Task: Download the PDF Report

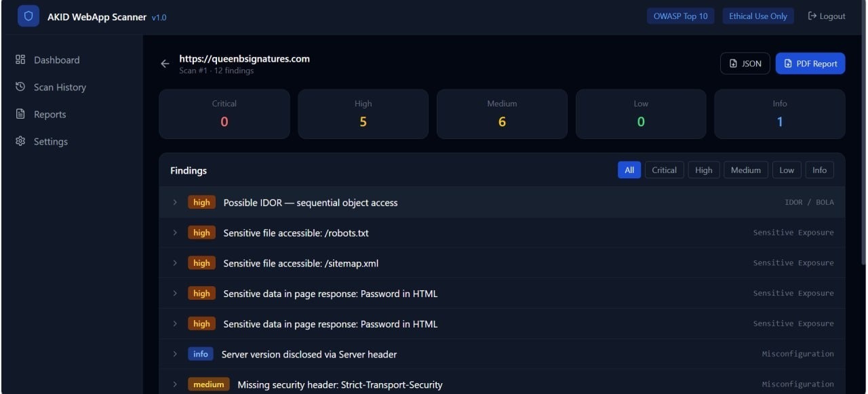Action: 810,63
